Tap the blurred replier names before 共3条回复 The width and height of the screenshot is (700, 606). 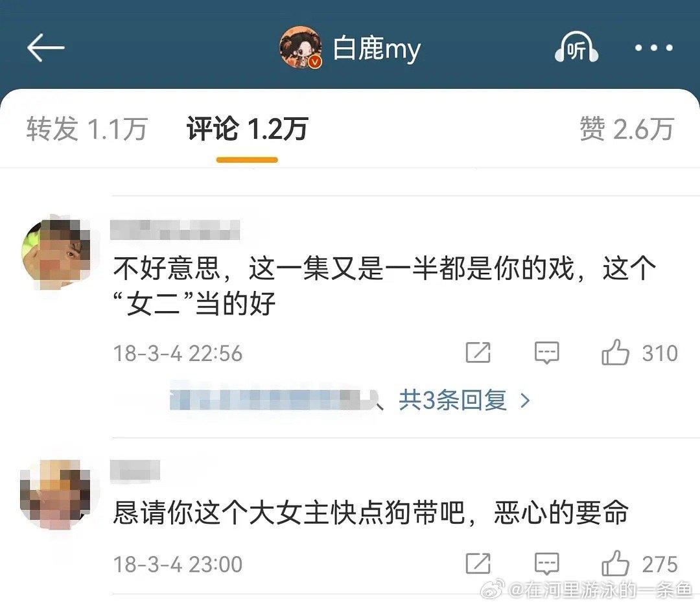click(x=274, y=399)
